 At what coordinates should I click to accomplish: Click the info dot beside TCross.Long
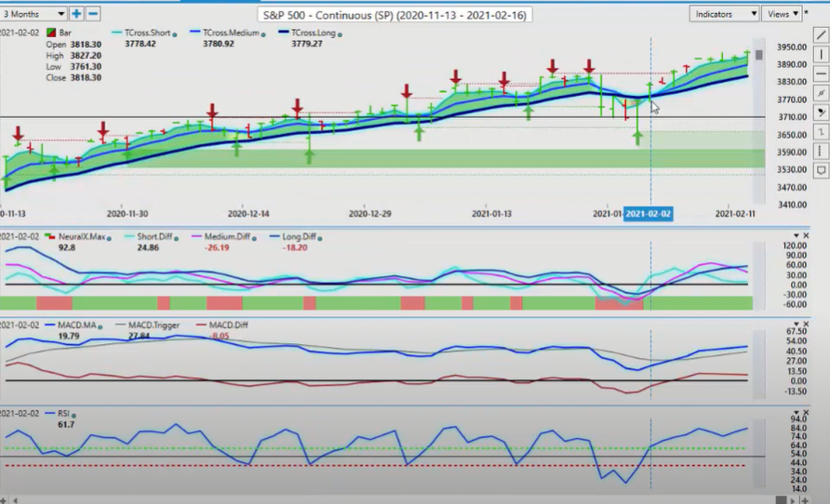pyautogui.click(x=340, y=34)
